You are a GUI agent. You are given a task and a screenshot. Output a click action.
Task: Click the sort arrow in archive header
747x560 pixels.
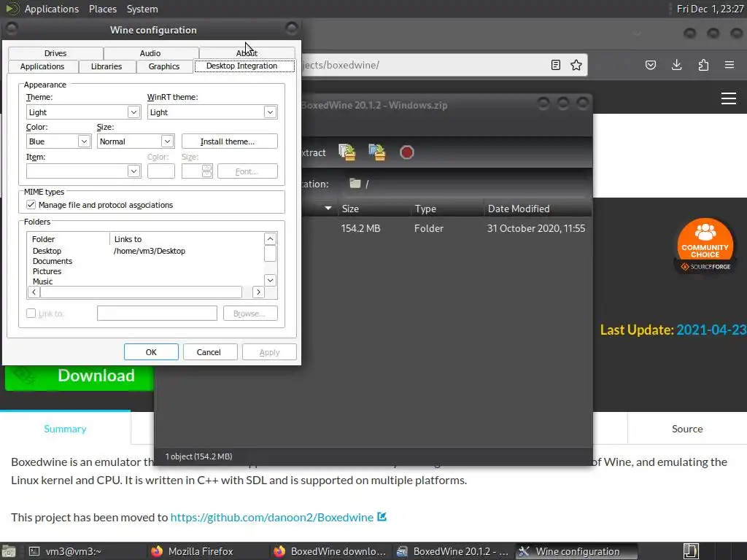[328, 208]
